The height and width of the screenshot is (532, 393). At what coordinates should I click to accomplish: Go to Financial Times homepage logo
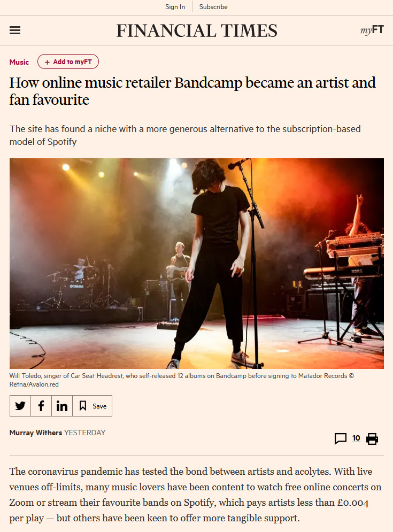pyautogui.click(x=197, y=30)
